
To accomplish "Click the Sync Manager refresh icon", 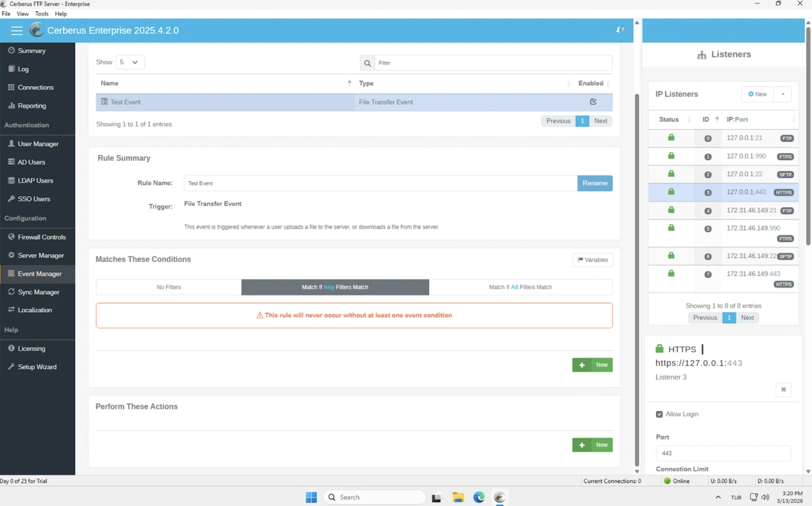I will [11, 292].
